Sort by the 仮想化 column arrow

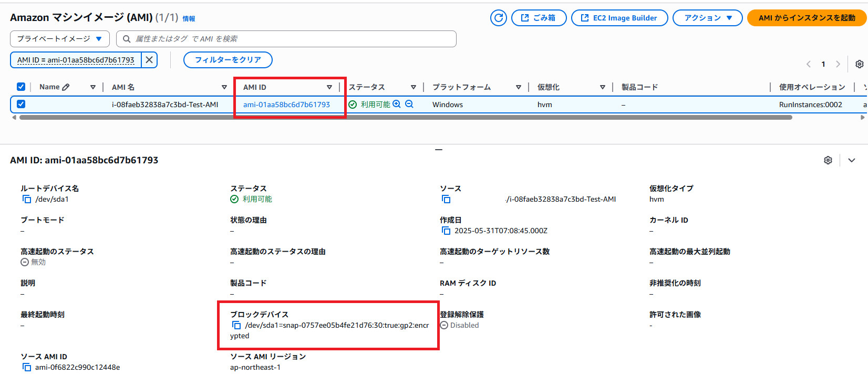(x=603, y=87)
